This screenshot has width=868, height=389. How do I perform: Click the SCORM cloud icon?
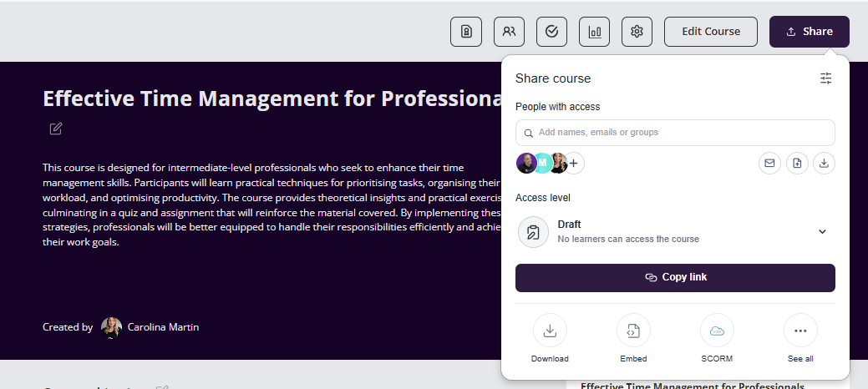(x=717, y=331)
